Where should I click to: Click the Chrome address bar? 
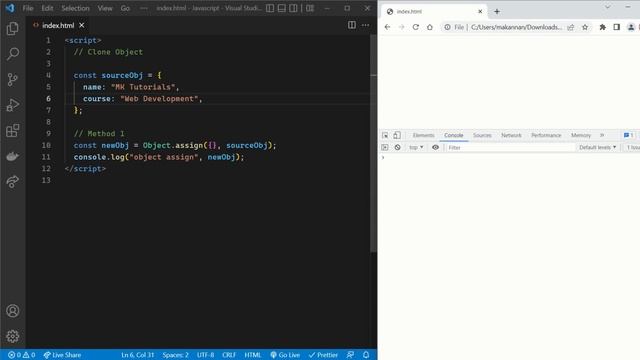click(516, 27)
